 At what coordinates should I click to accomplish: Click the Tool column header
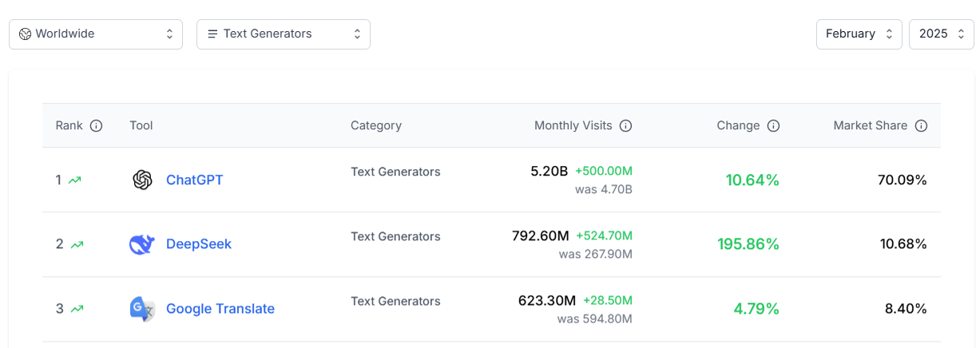pyautogui.click(x=141, y=126)
